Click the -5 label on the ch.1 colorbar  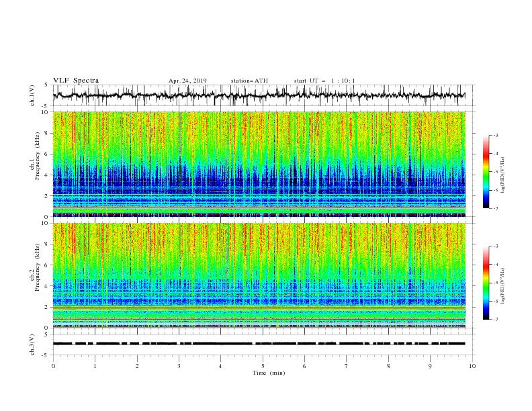(x=495, y=172)
